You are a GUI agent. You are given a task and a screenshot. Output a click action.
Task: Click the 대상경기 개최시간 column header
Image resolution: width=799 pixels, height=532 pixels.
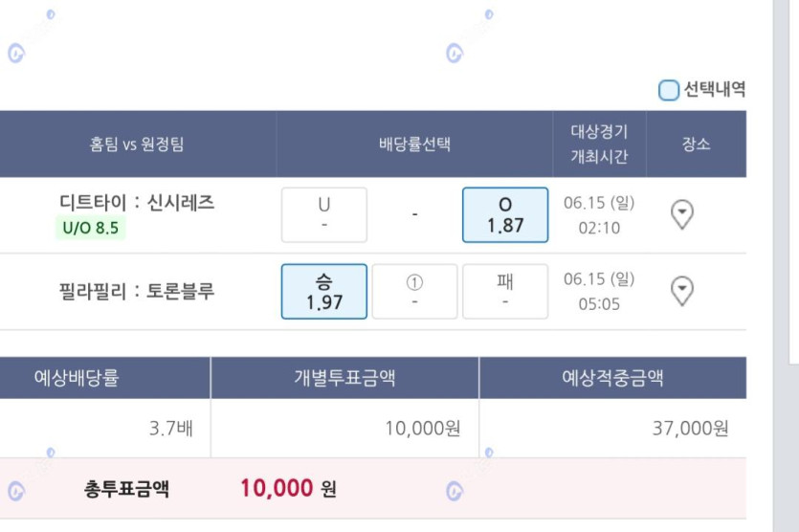pyautogui.click(x=599, y=144)
